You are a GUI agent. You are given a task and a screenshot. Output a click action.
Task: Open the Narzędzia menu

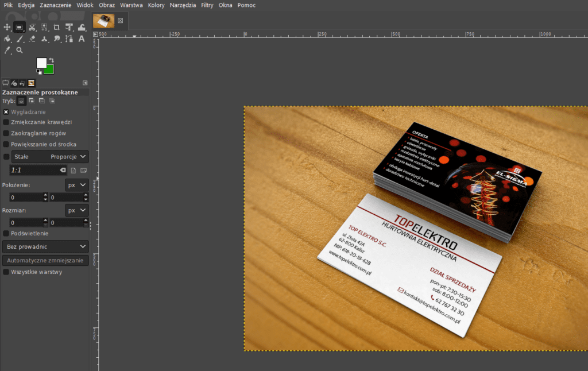[183, 5]
